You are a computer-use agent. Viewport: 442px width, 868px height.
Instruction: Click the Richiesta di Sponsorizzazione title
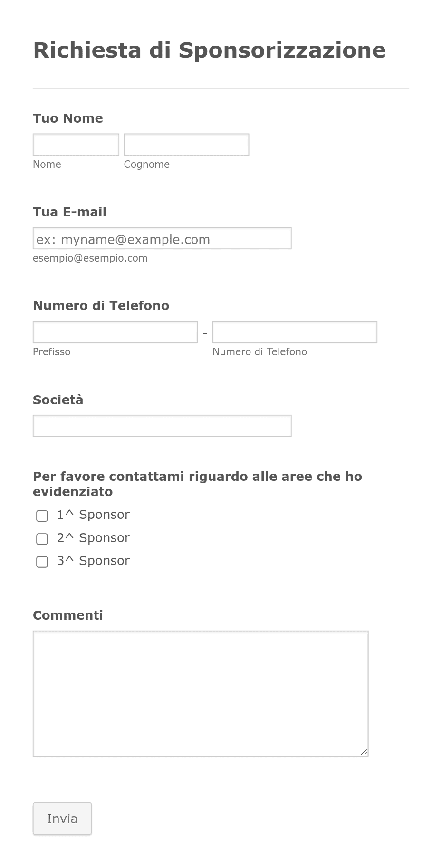209,50
